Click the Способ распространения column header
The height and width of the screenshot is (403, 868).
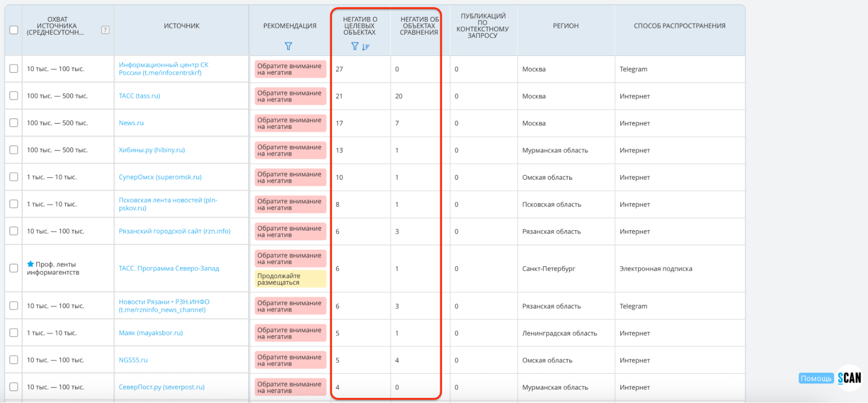680,26
